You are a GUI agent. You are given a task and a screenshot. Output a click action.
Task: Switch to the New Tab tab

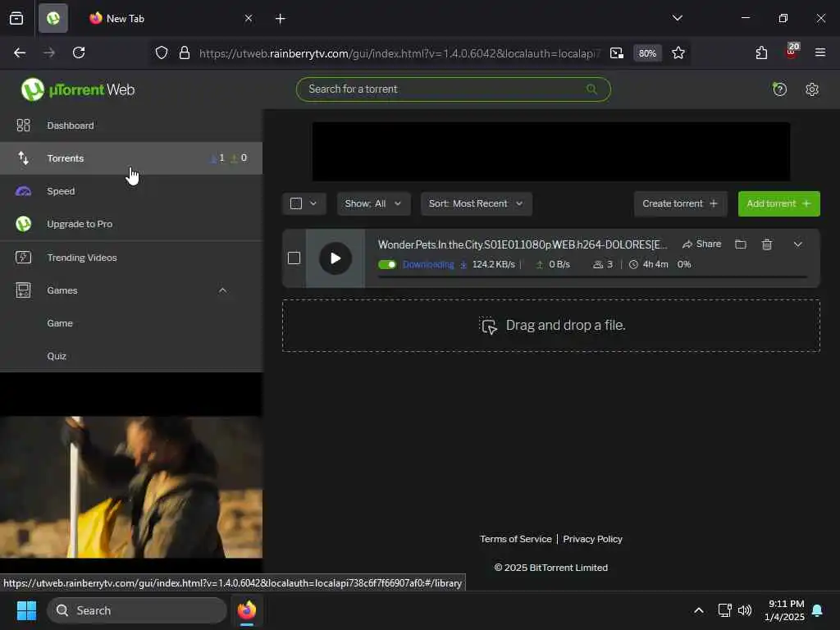click(x=171, y=18)
